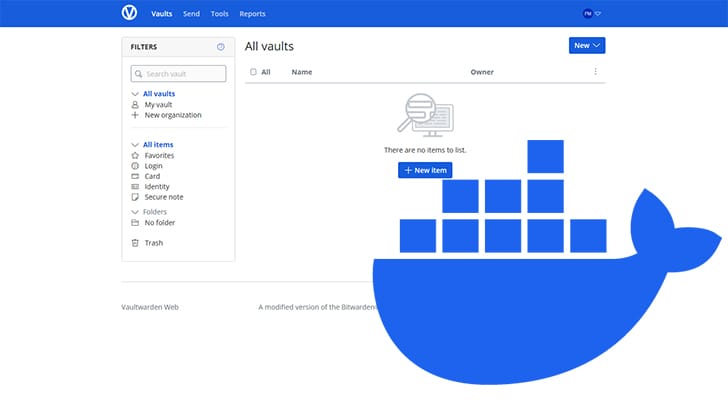Open the Trash filter
728x400 pixels.
[154, 243]
